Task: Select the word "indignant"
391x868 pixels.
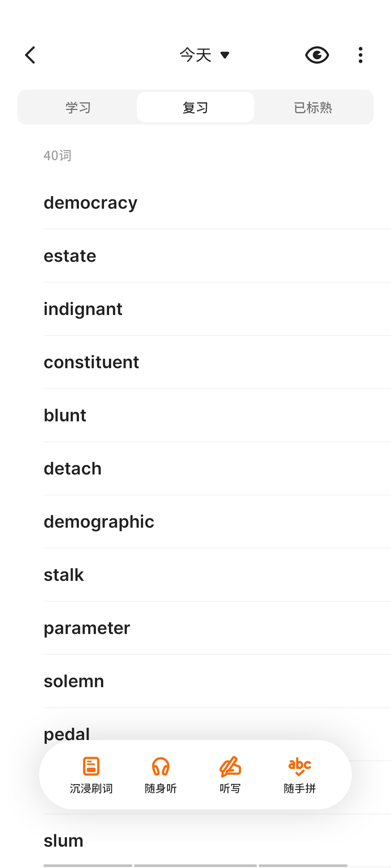Action: click(x=83, y=309)
